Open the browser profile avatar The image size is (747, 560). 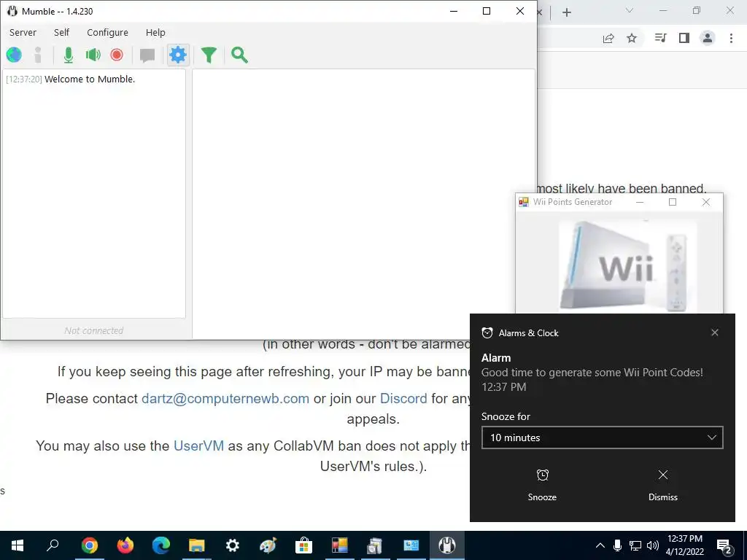708,38
